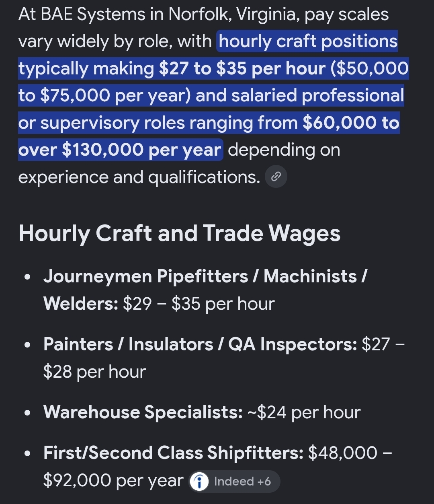The height and width of the screenshot is (504, 434).
Task: Click highlighted "over $130,000 per year" text
Action: point(120,150)
